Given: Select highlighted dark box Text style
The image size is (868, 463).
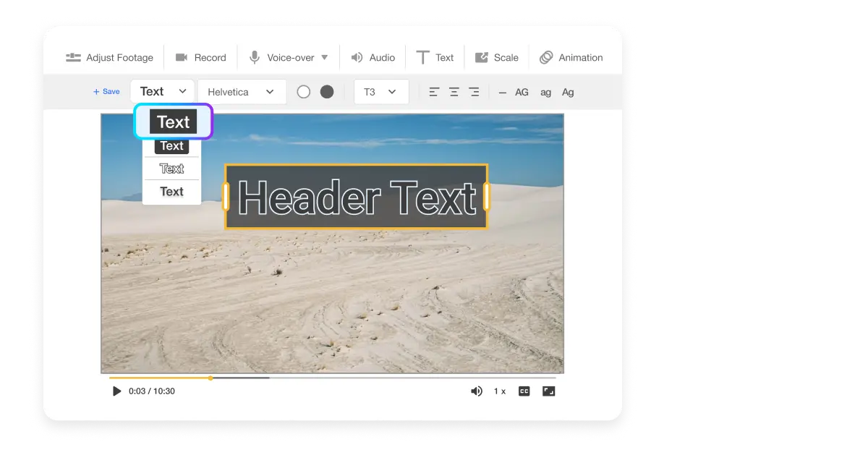Looking at the screenshot, I should point(174,122).
